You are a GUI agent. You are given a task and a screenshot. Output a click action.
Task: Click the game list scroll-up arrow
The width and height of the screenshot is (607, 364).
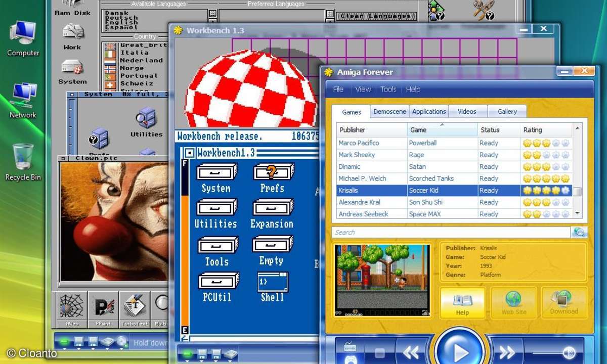[x=577, y=128]
